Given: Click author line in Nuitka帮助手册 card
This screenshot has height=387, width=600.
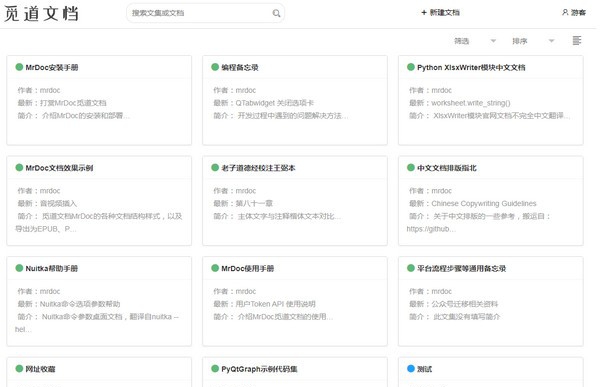Looking at the screenshot, I should click(x=39, y=292).
